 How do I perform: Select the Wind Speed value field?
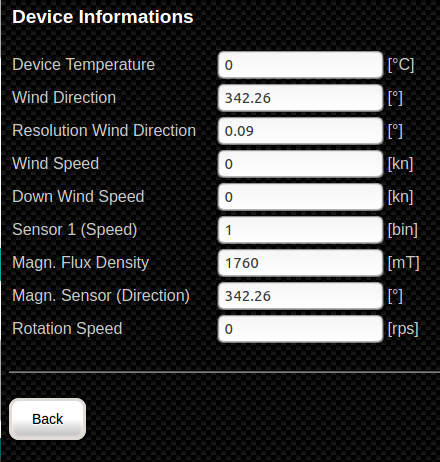[x=300, y=164]
